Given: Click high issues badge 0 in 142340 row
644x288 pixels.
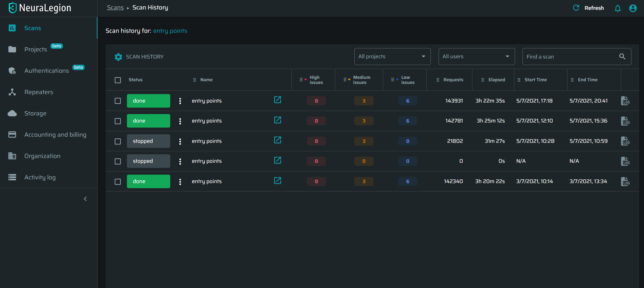Looking at the screenshot, I should tap(316, 181).
